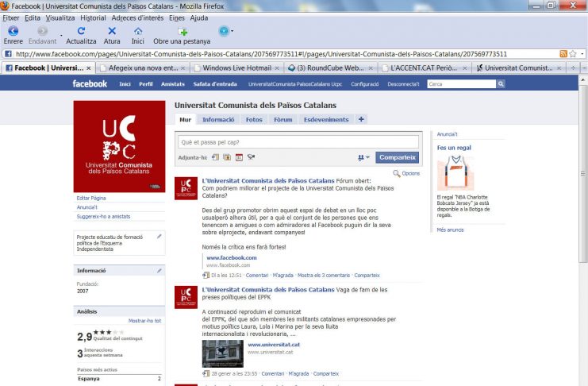
Task: Click Suggereix-ho a amistats link
Action: pos(103,216)
